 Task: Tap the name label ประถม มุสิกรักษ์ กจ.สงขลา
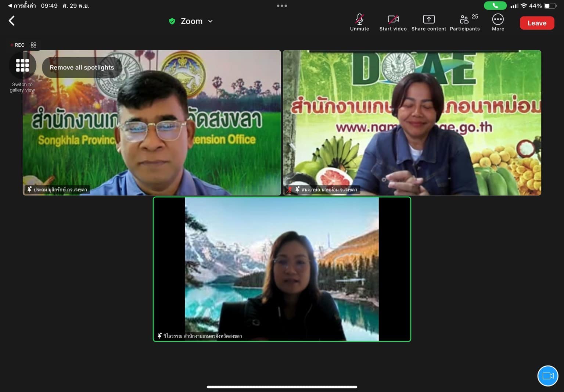pos(60,190)
